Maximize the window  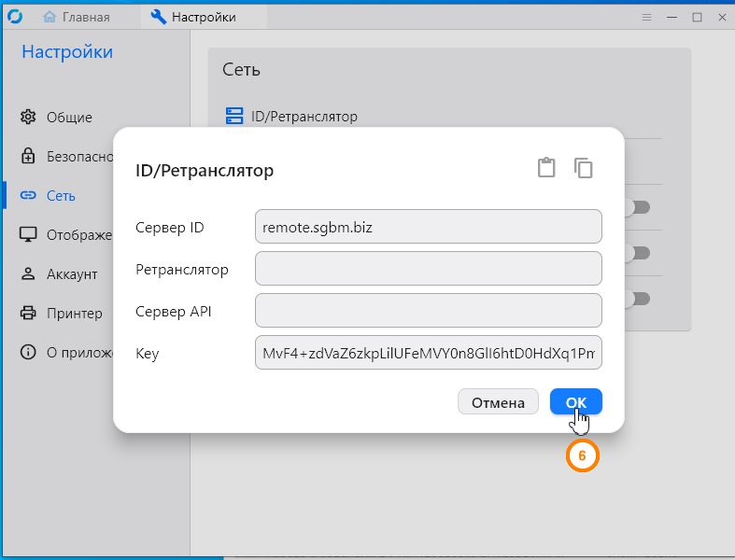[x=697, y=18]
